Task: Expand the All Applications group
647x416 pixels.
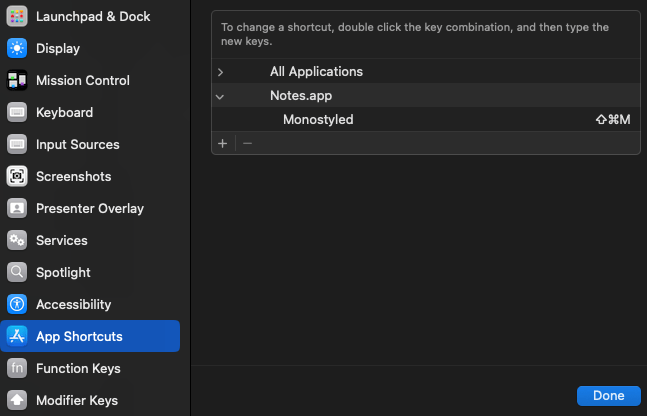Action: coord(220,72)
